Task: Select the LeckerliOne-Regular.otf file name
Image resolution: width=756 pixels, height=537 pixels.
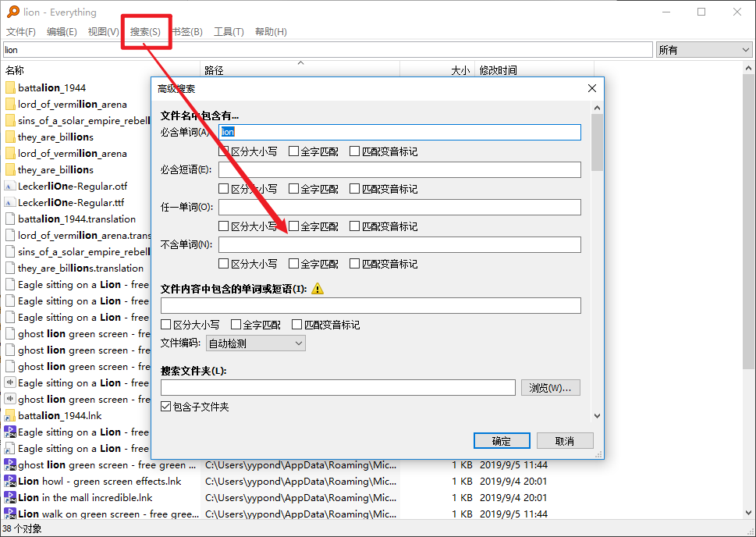Action: tap(73, 187)
